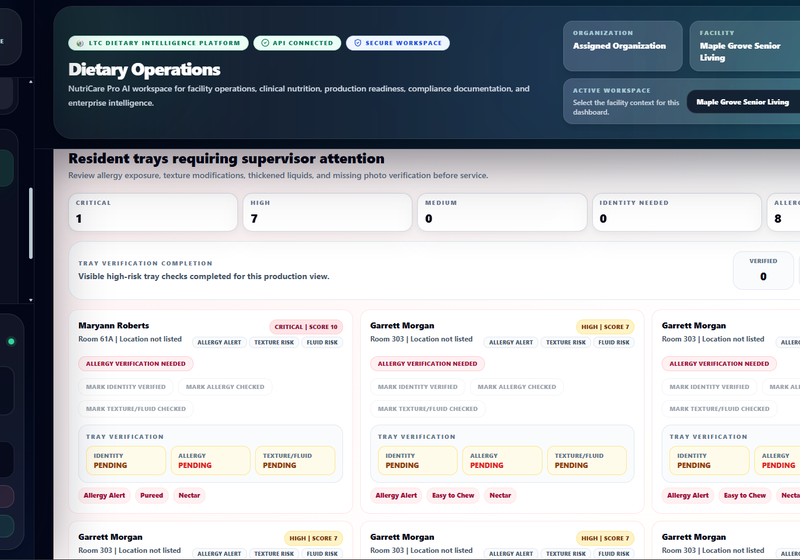Open the High count card
Screen dimensions: 800x560
pyautogui.click(x=328, y=212)
